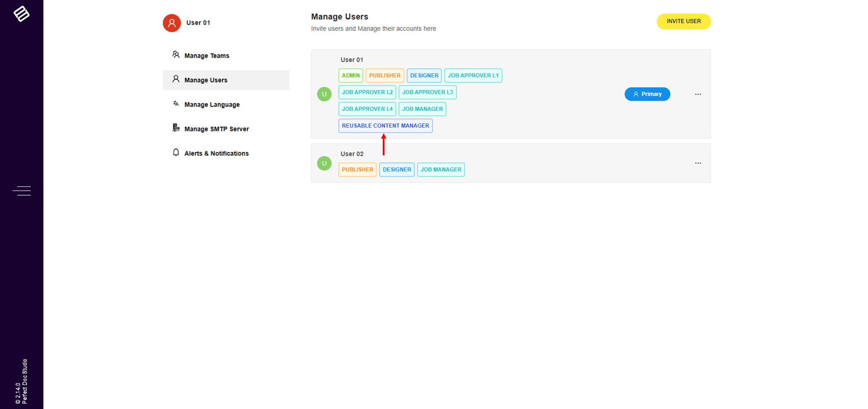The height and width of the screenshot is (409, 868).
Task: Click the Admin role tag on User 01
Action: click(351, 75)
